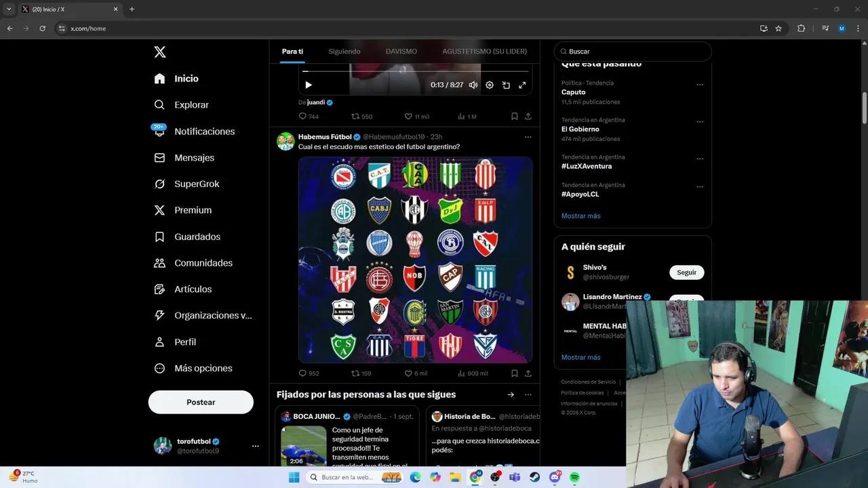Repost the video post with 550 reposts
Screen dimensions: 868x488
click(361, 117)
